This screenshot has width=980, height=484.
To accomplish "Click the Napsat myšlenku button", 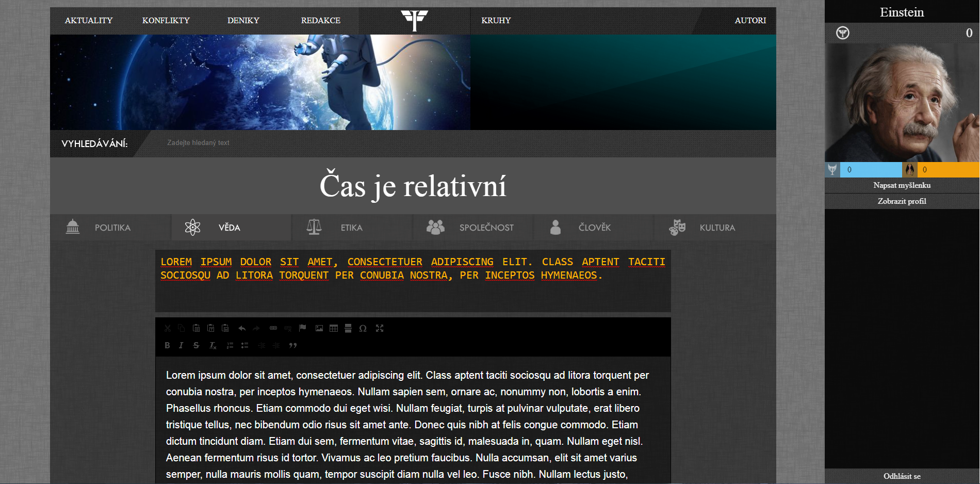I will coord(902,185).
